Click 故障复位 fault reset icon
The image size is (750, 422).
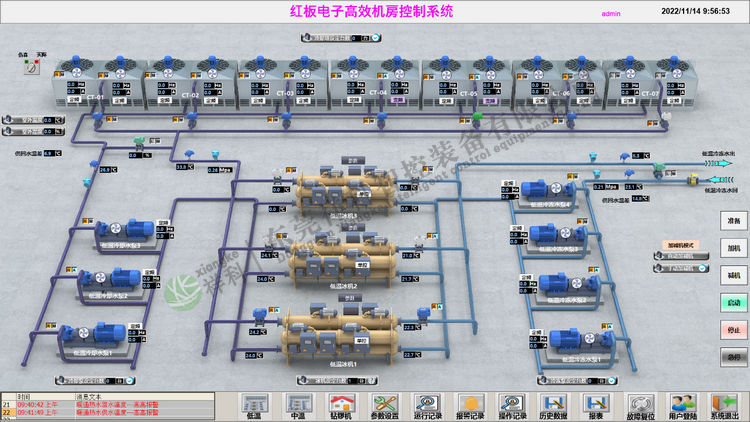(641, 404)
